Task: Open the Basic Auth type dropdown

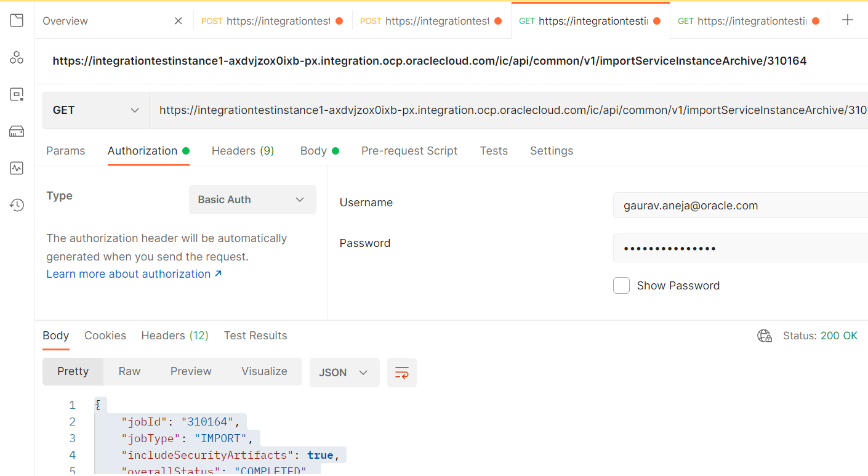Action: pyautogui.click(x=252, y=199)
